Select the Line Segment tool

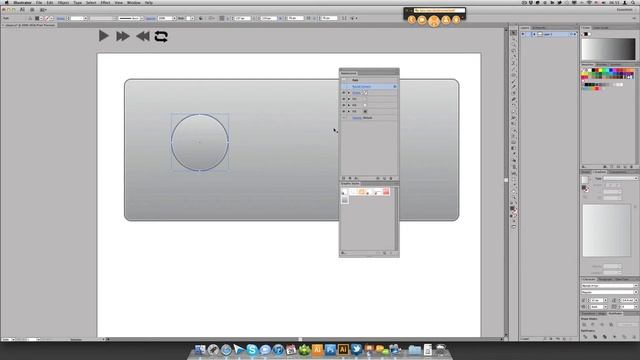pos(514,70)
